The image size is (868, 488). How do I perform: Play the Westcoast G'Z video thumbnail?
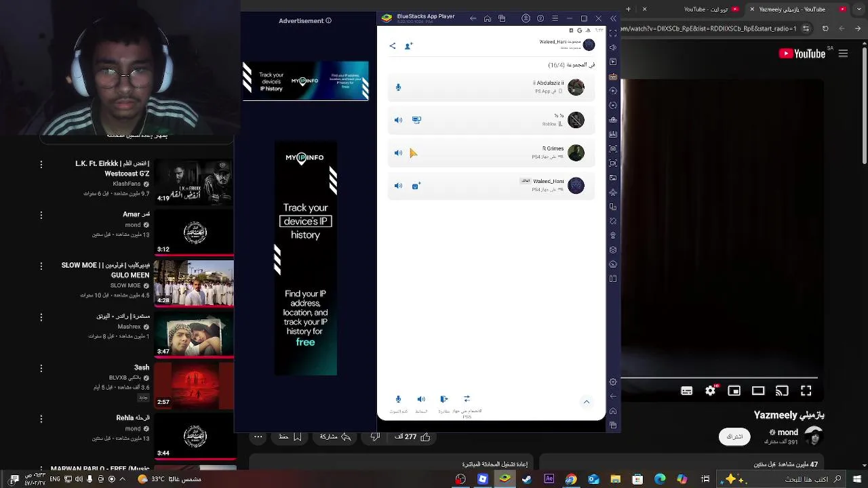194,182
